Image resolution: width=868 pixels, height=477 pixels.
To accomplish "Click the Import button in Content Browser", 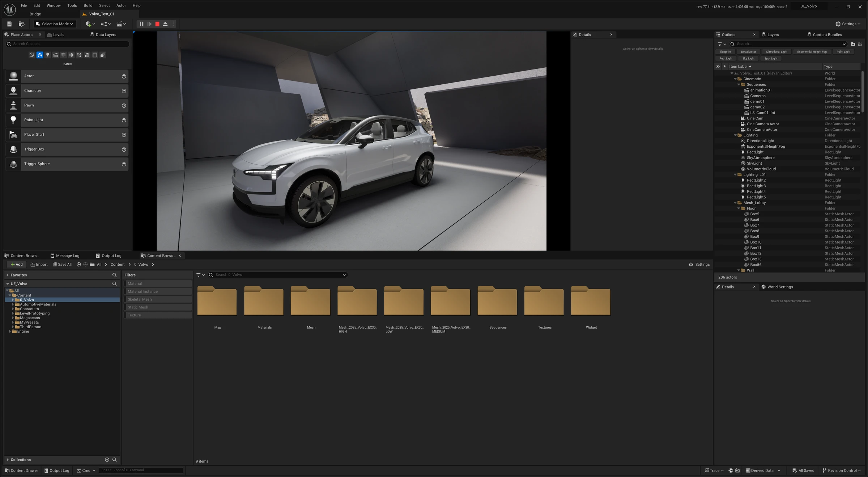I will (x=39, y=265).
